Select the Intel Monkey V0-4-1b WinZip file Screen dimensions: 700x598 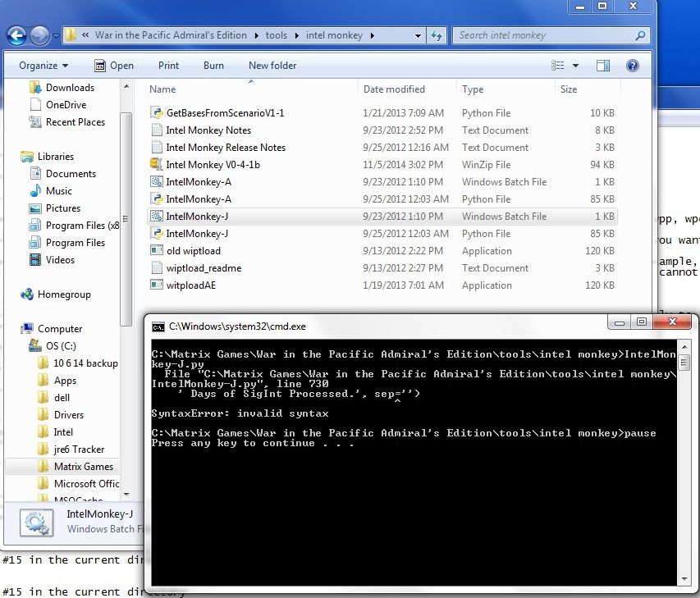tap(213, 165)
